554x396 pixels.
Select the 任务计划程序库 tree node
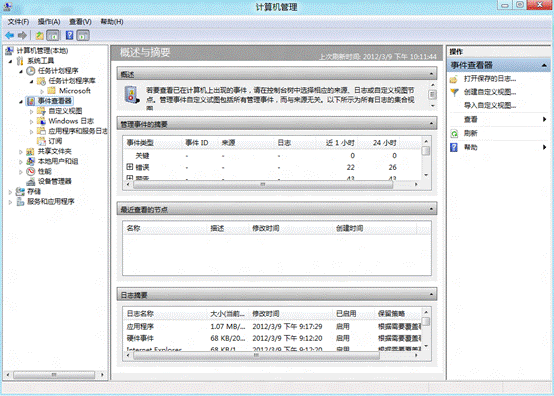[x=66, y=81]
